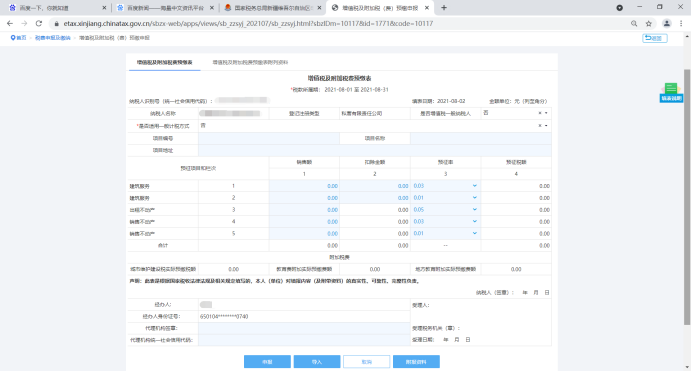Close the active VAT prepayment tab
This screenshot has height=371, width=692.
pyautogui.click(x=427, y=8)
